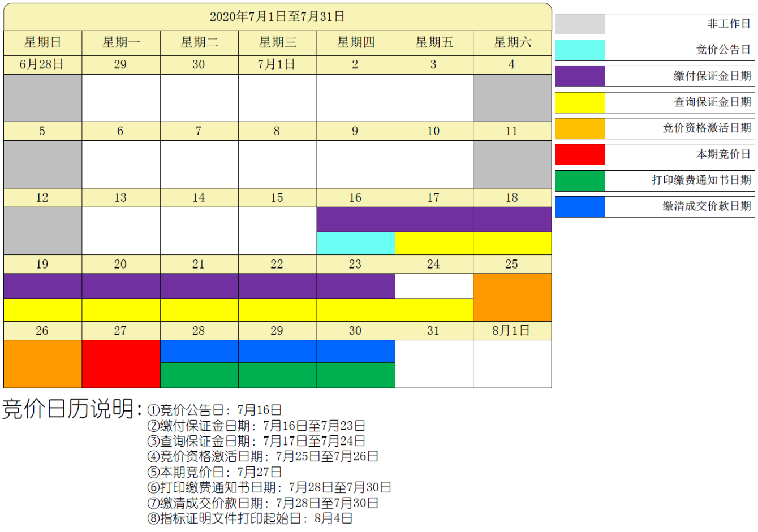Click the cyan 竞价公告日 legend swatch
The image size is (758, 532).
[x=580, y=50]
